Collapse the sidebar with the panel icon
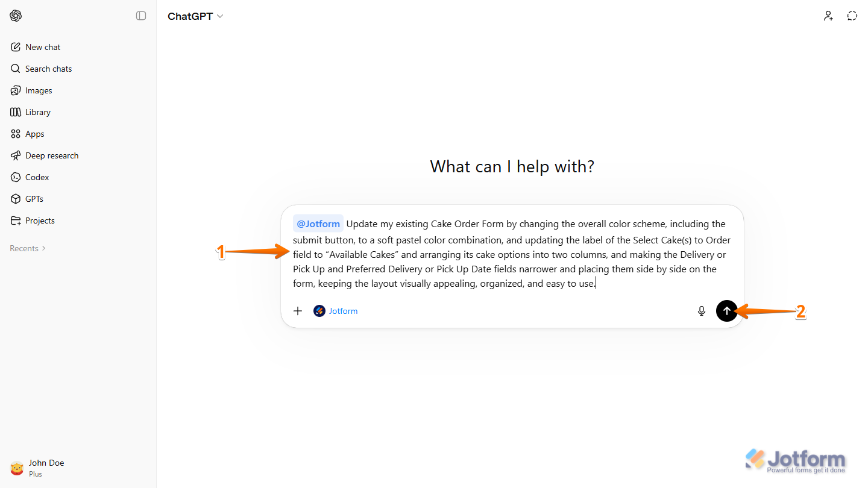This screenshot has height=488, width=868. [x=141, y=16]
